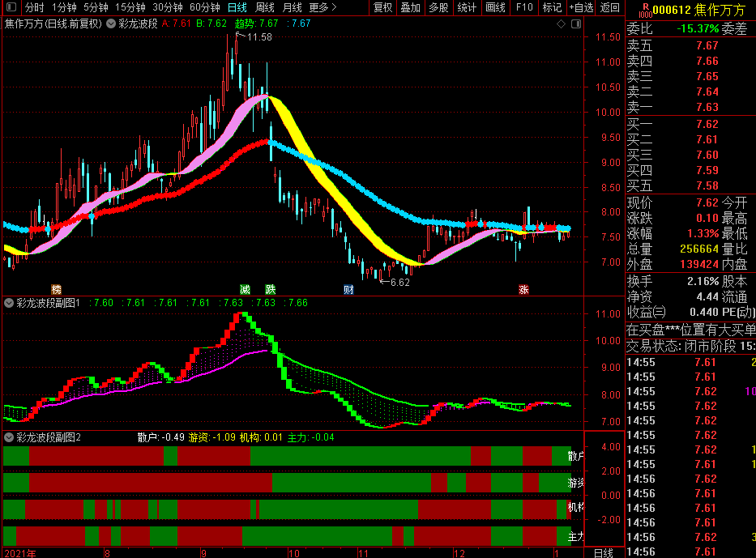Click the 涨 event marker icon

point(523,289)
